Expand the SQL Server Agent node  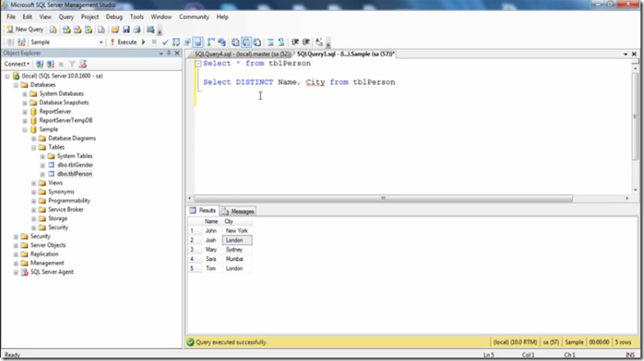pyautogui.click(x=16, y=272)
